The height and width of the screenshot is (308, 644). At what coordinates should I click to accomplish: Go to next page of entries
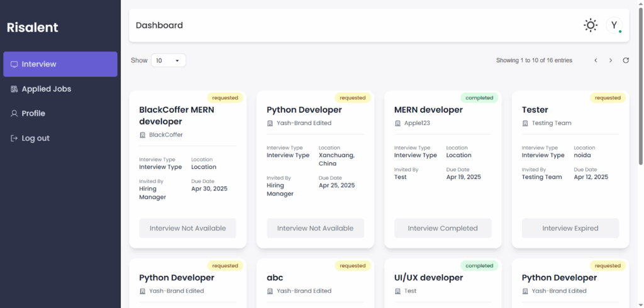point(610,60)
